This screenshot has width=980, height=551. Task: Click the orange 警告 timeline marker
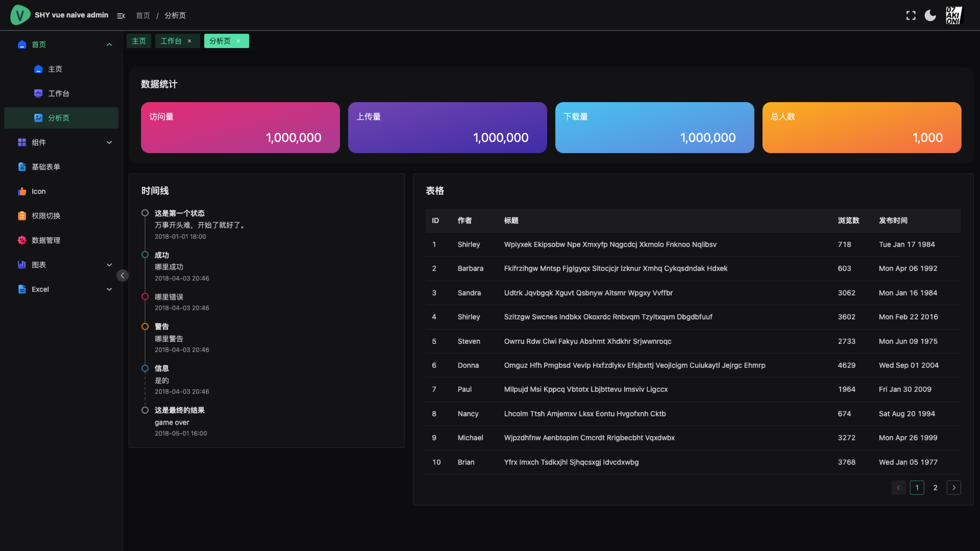pyautogui.click(x=145, y=327)
